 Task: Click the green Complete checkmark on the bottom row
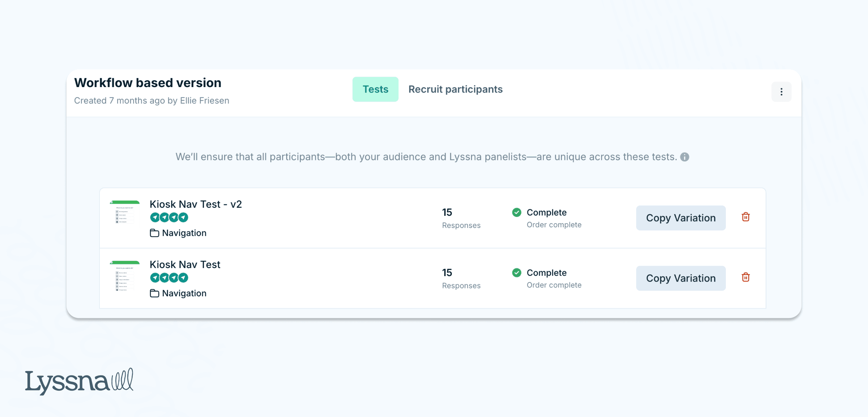coord(516,273)
